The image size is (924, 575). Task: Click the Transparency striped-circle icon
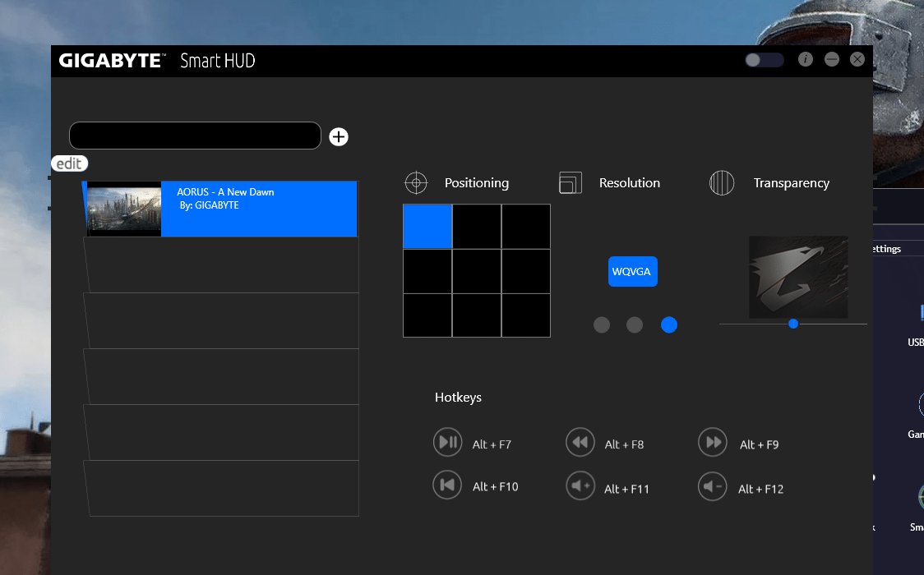pyautogui.click(x=722, y=183)
